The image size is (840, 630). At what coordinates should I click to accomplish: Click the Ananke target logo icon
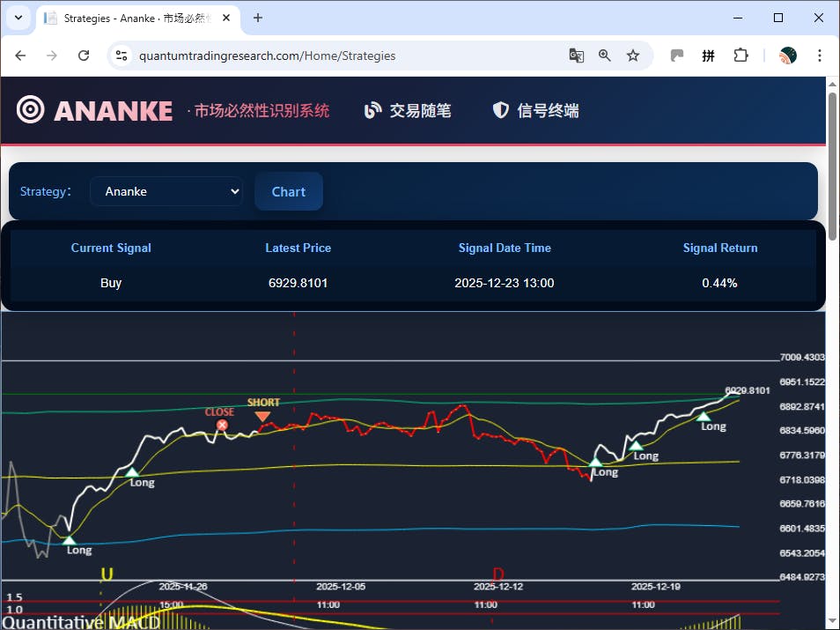(x=31, y=109)
